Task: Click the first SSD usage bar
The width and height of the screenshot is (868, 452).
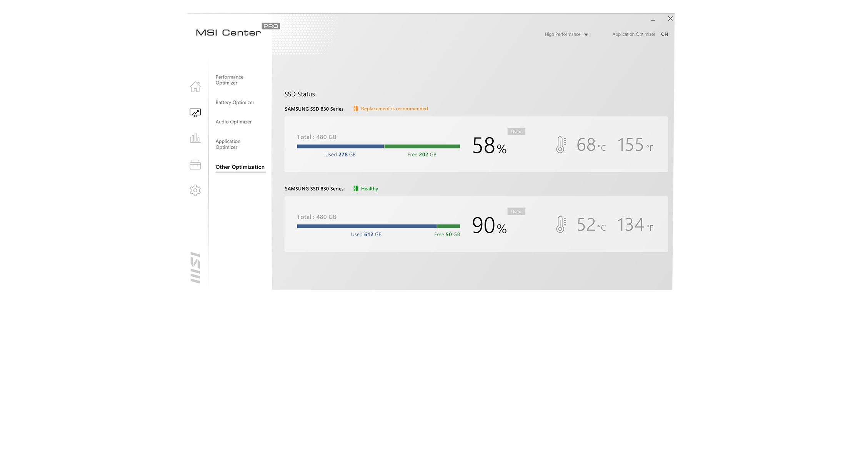Action: tap(378, 146)
